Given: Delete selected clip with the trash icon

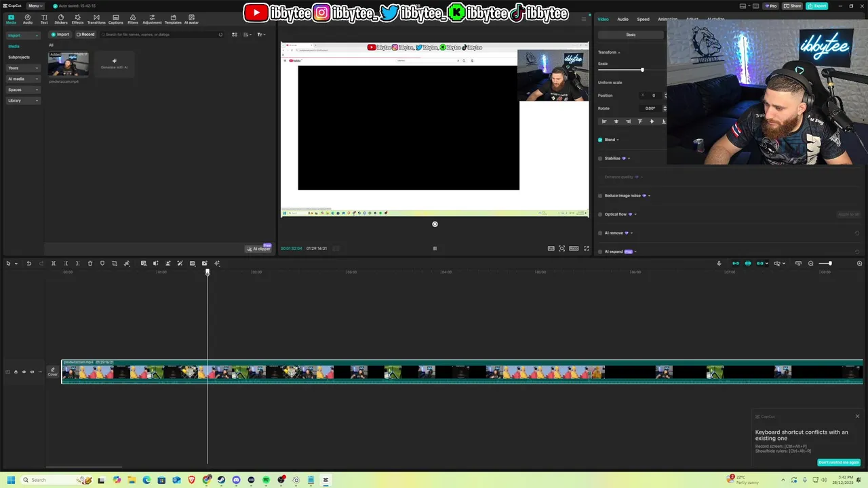Looking at the screenshot, I should tap(90, 264).
